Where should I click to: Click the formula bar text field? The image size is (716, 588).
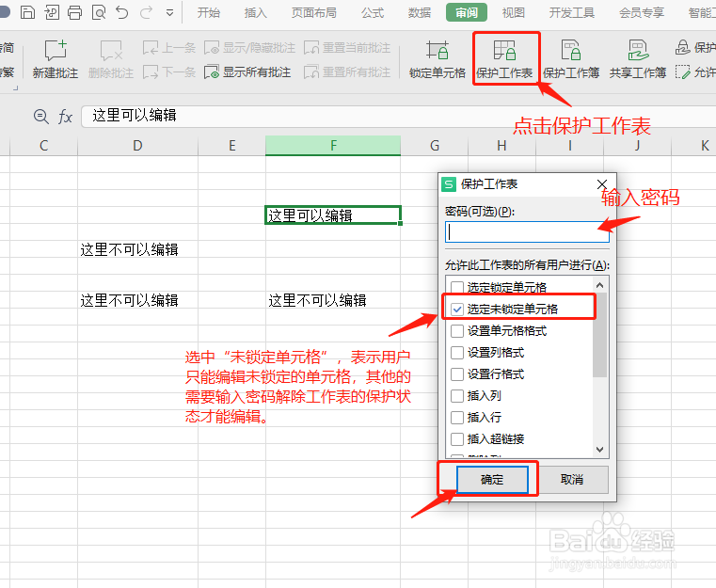click(398, 117)
